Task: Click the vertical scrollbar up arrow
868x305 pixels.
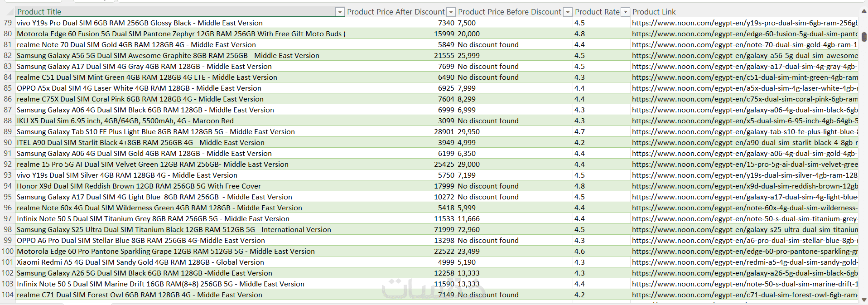Action: click(864, 12)
